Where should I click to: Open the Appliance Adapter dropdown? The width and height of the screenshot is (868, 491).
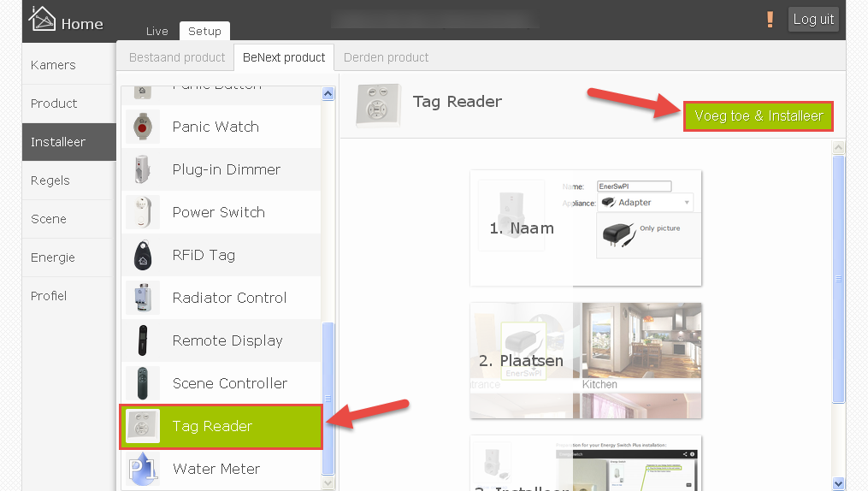[645, 203]
